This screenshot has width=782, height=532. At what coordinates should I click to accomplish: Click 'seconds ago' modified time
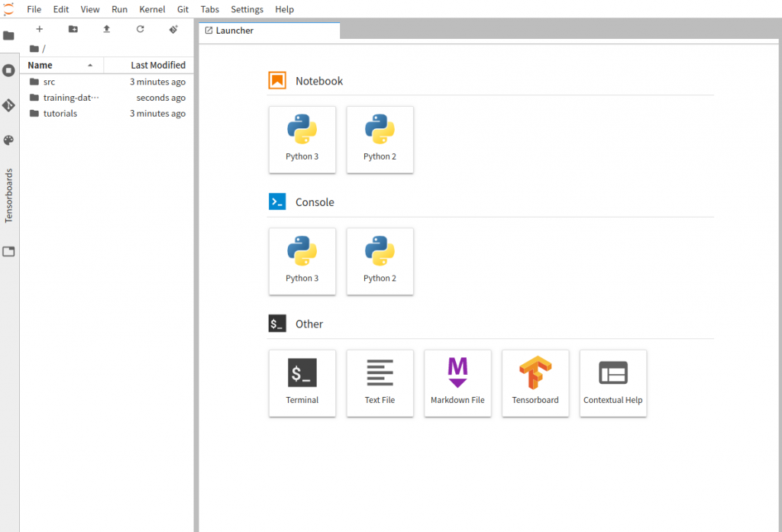click(161, 98)
